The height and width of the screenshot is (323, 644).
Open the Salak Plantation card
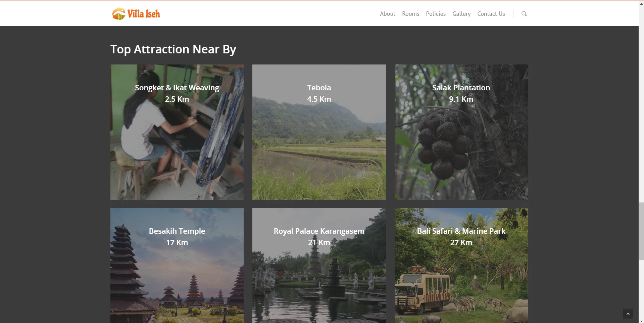[461, 132]
